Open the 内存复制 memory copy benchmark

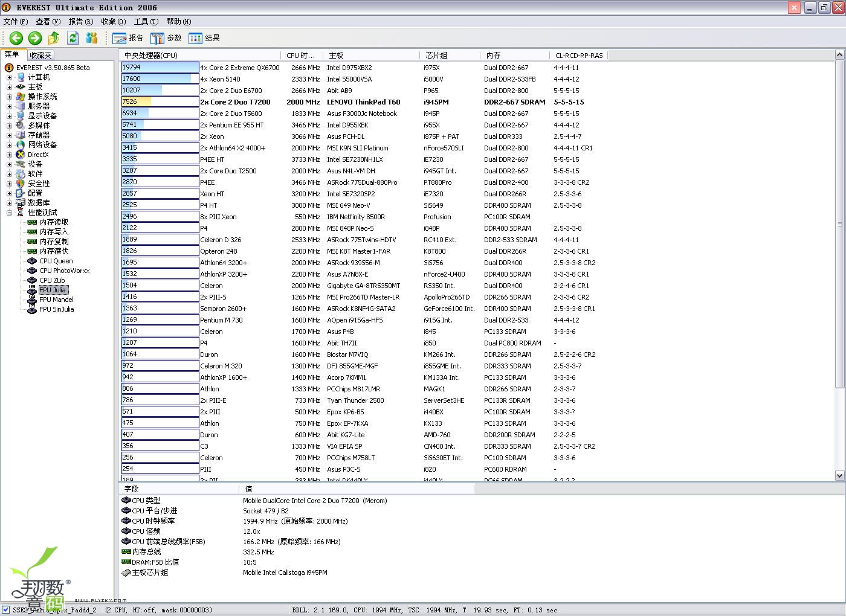pyautogui.click(x=54, y=242)
